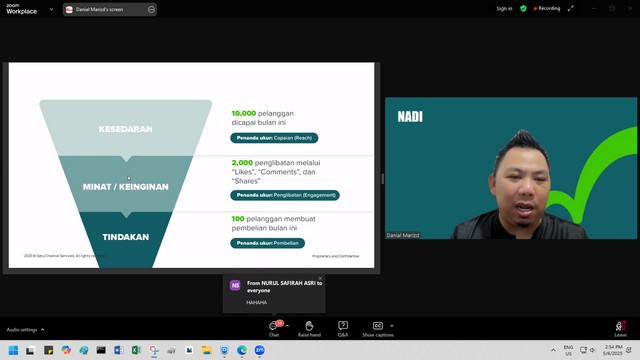Click the green encryption shield icon
This screenshot has height=360, width=640.
click(523, 9)
